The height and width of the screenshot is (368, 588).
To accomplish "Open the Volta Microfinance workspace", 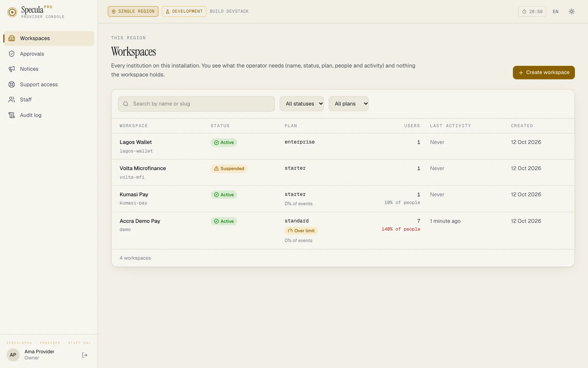I will (x=143, y=168).
